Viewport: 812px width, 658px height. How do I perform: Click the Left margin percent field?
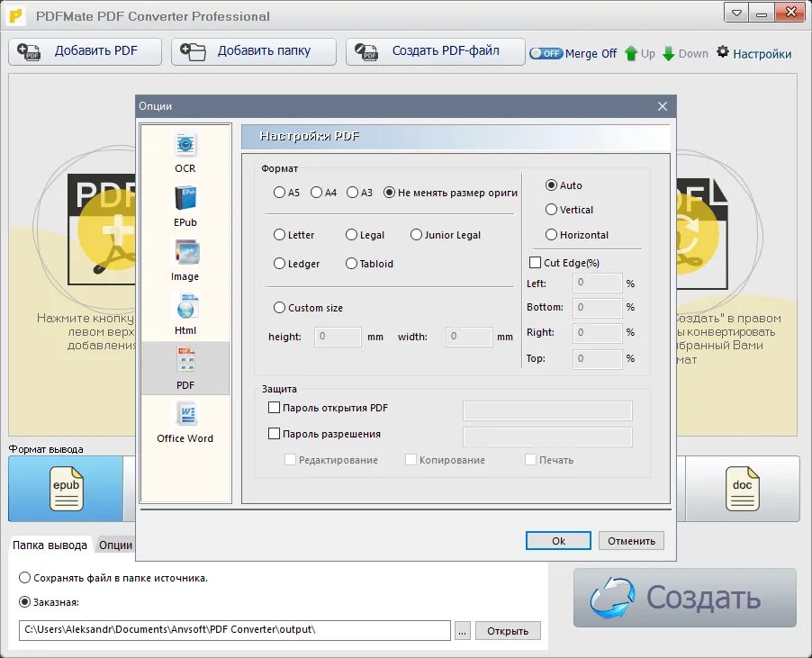597,283
